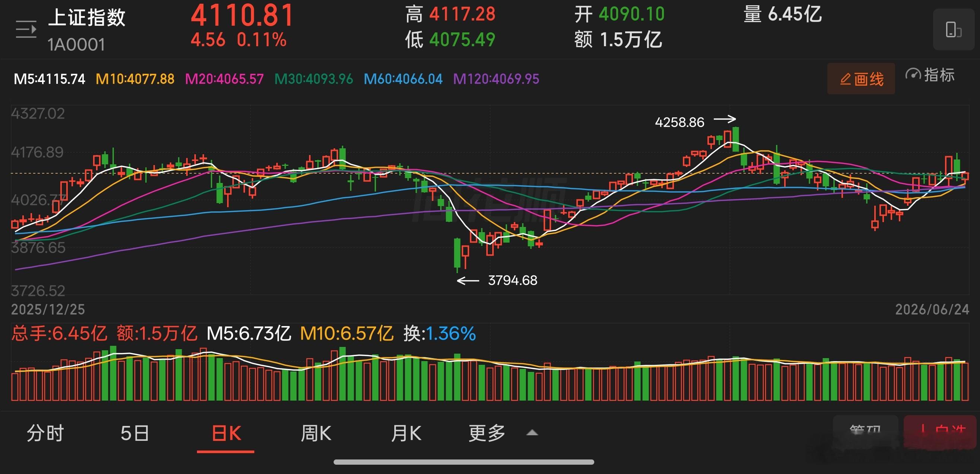Tap the gray button left of 自选

click(x=865, y=433)
